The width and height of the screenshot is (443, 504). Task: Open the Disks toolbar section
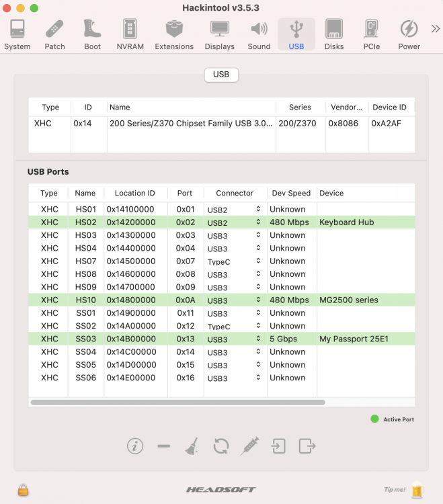(x=334, y=34)
